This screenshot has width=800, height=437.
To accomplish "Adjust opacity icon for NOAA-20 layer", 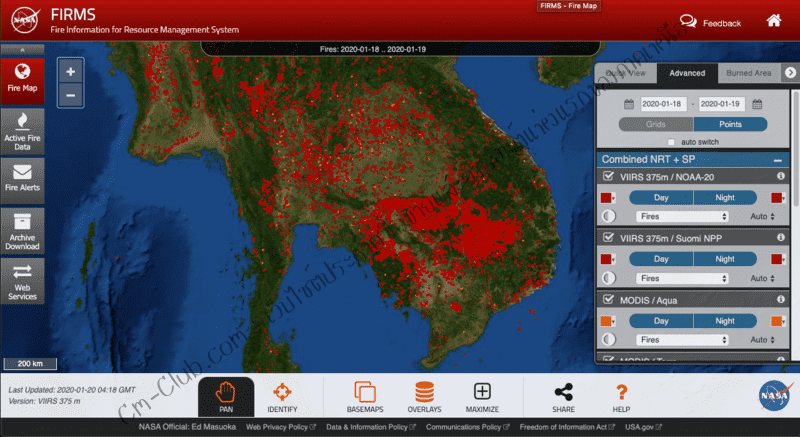I will [x=609, y=216].
